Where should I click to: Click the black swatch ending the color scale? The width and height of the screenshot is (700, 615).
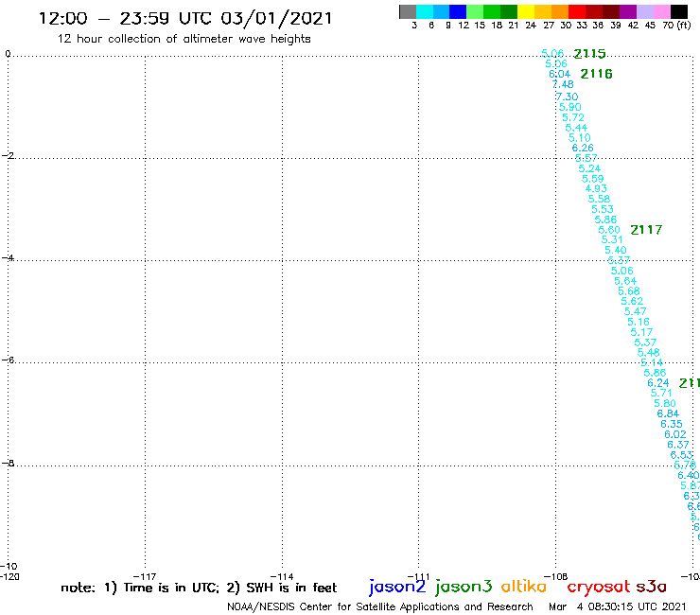(x=678, y=11)
